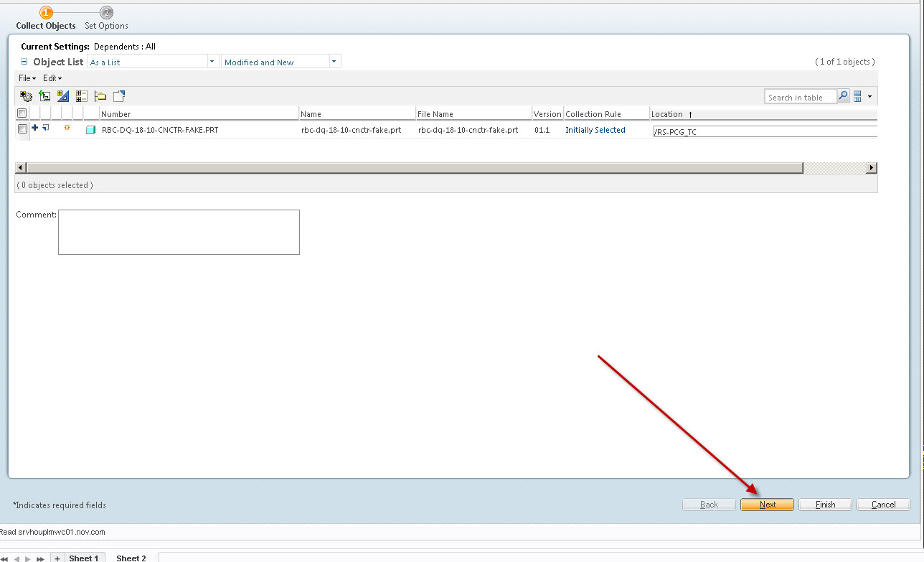The width and height of the screenshot is (924, 562).
Task: Click the Search in table field
Action: [801, 97]
